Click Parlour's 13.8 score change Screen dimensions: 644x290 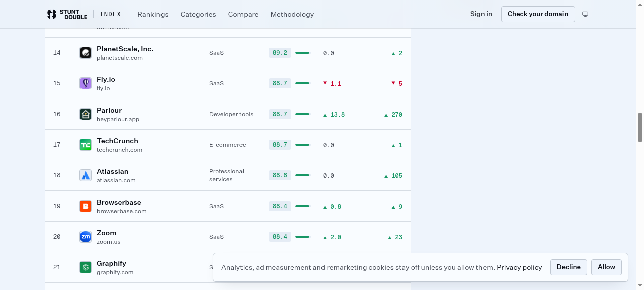click(x=334, y=115)
